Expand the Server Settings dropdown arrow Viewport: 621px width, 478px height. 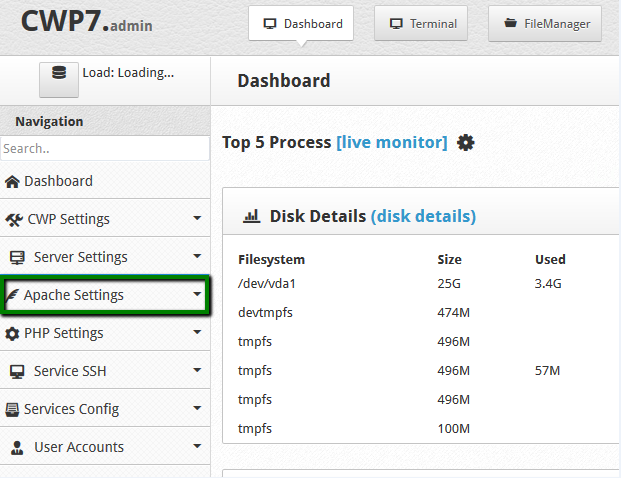coord(197,257)
